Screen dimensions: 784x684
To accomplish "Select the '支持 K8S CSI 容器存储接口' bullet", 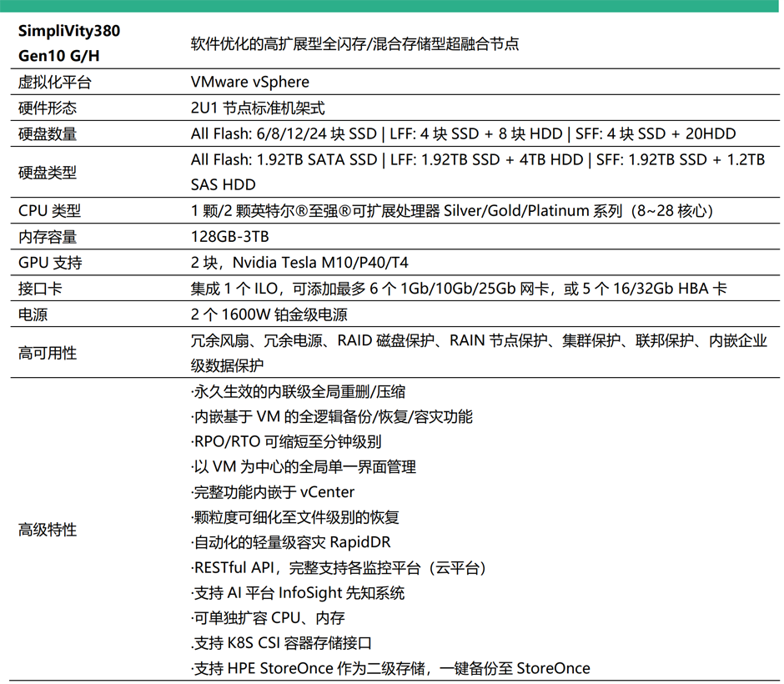I will click(x=281, y=643).
